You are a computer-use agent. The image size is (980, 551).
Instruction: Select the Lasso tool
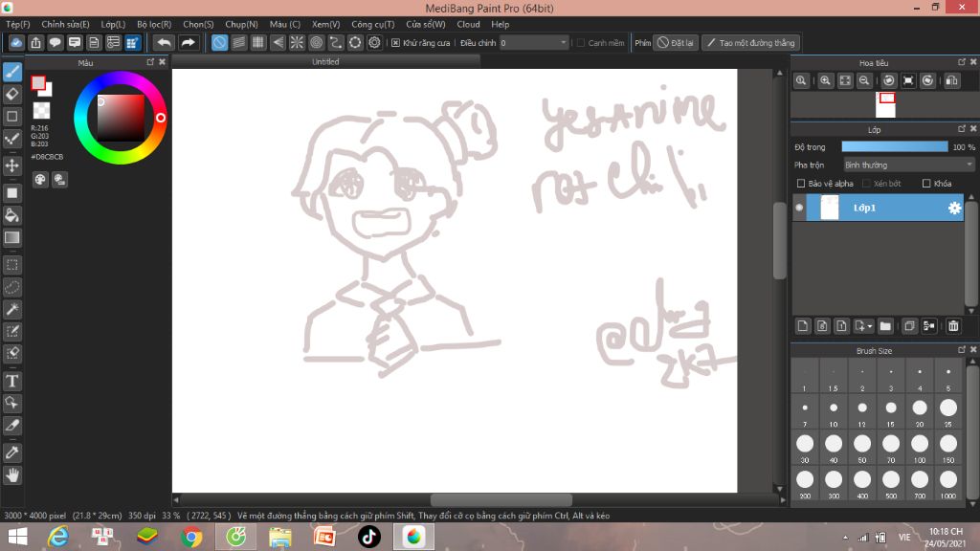pos(11,287)
